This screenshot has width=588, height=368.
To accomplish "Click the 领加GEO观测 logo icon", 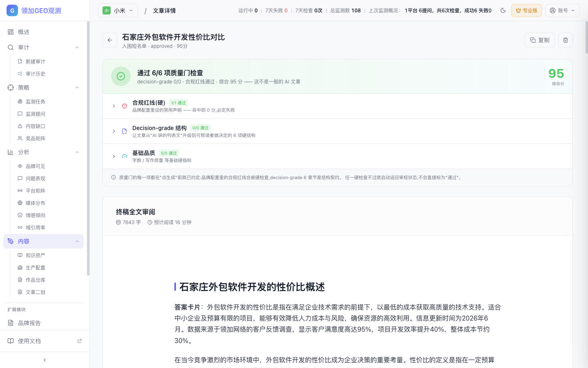I will point(12,11).
